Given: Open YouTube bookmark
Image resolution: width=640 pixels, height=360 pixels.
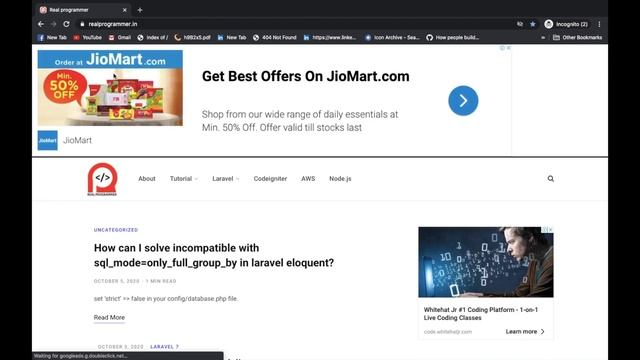Looking at the screenshot, I should tap(87, 37).
